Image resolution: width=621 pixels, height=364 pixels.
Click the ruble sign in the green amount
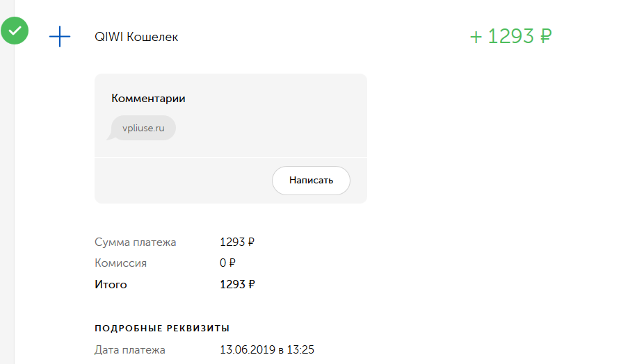click(x=546, y=36)
